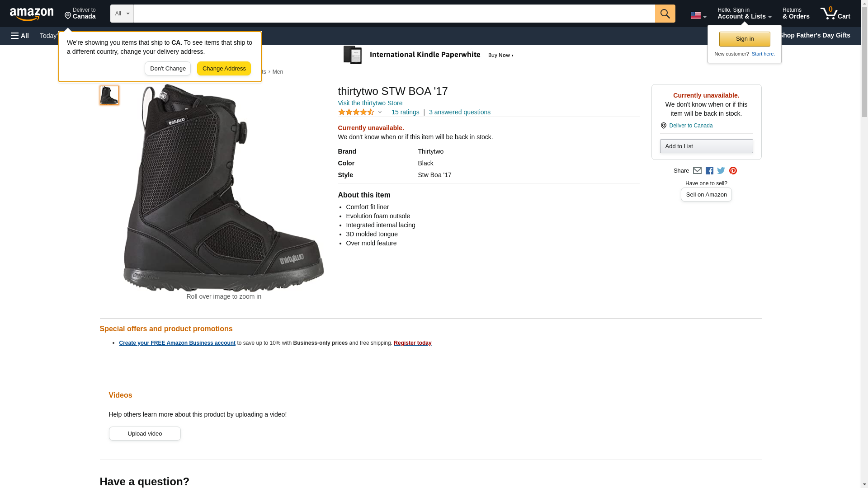
Task: Open Returns & Orders
Action: click(x=796, y=14)
